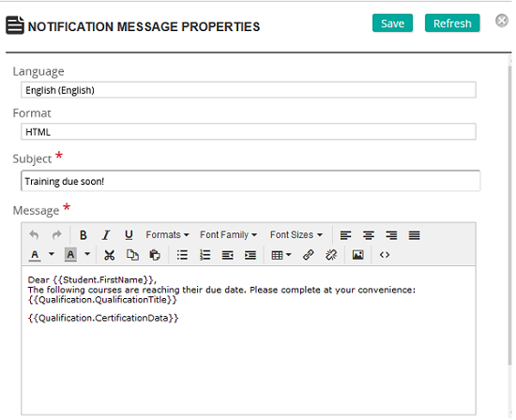Click the Refresh button

coord(452,23)
